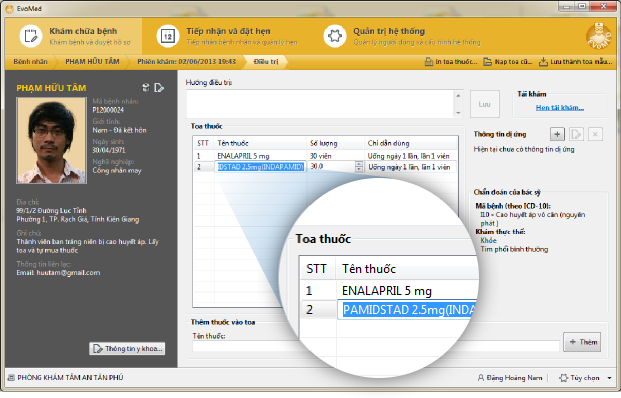Go to Bệnh nhân breadcrumb
Viewport: 621px width, 398px height.
(x=30, y=62)
